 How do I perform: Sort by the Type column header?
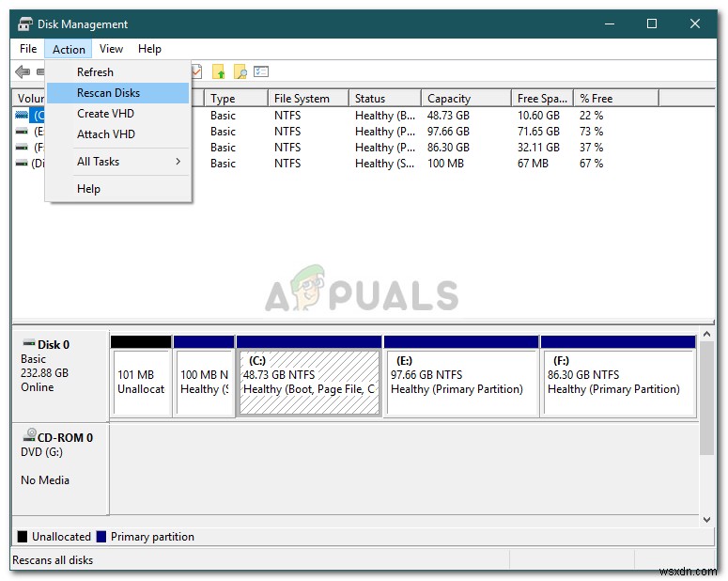point(236,99)
